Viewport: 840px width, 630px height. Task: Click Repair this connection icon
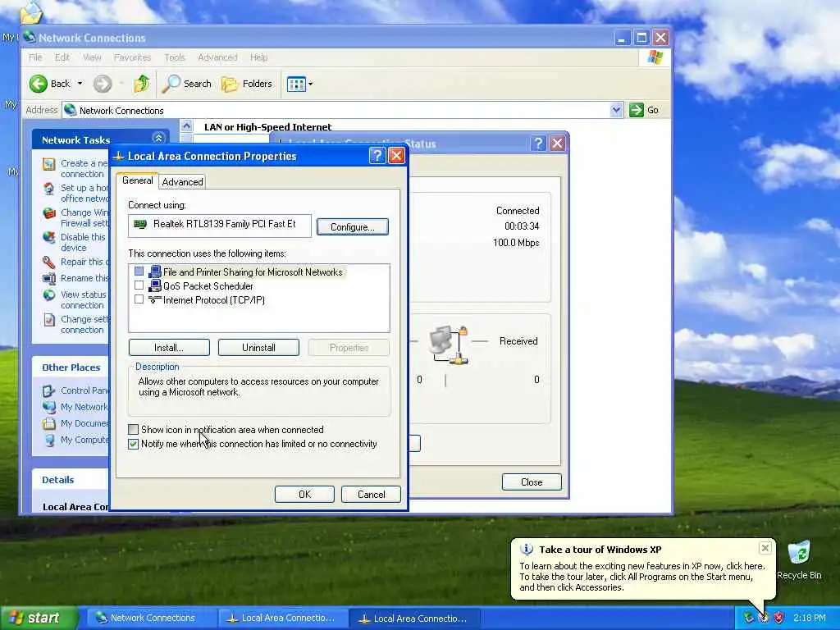click(x=48, y=262)
